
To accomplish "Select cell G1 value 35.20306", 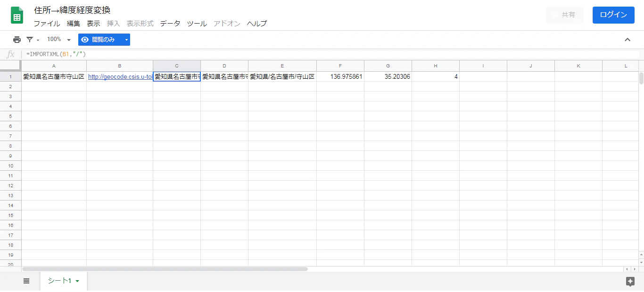I will coord(388,76).
